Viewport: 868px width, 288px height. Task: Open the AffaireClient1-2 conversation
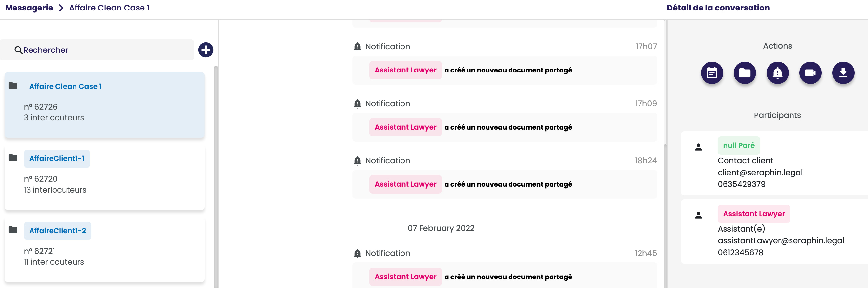pos(58,231)
